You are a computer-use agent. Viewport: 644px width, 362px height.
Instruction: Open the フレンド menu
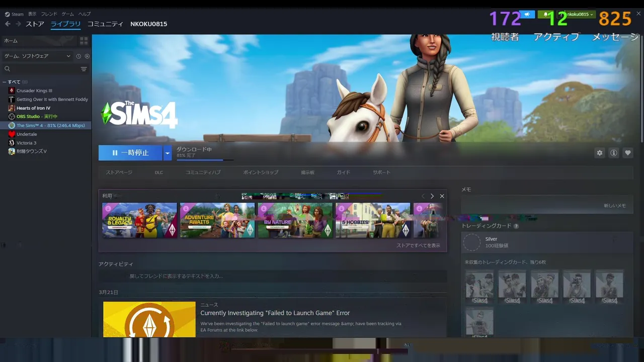[49, 14]
